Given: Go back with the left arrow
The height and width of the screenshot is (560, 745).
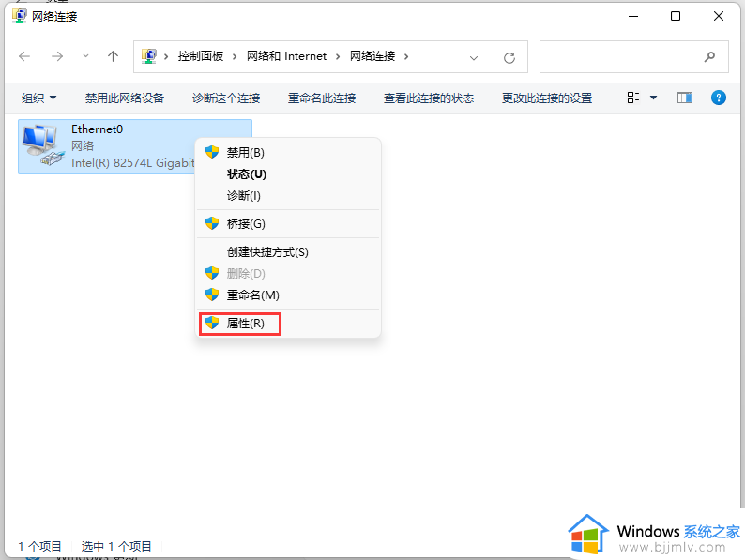Looking at the screenshot, I should [x=24, y=57].
